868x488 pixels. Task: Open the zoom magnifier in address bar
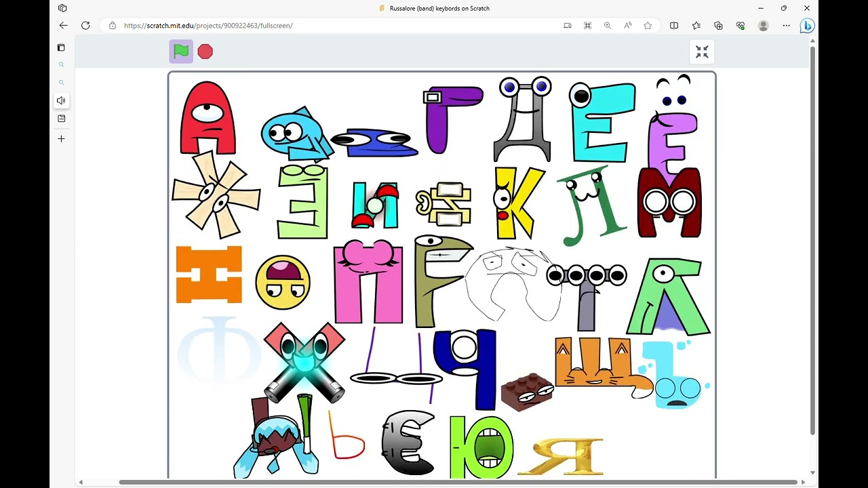click(x=608, y=26)
